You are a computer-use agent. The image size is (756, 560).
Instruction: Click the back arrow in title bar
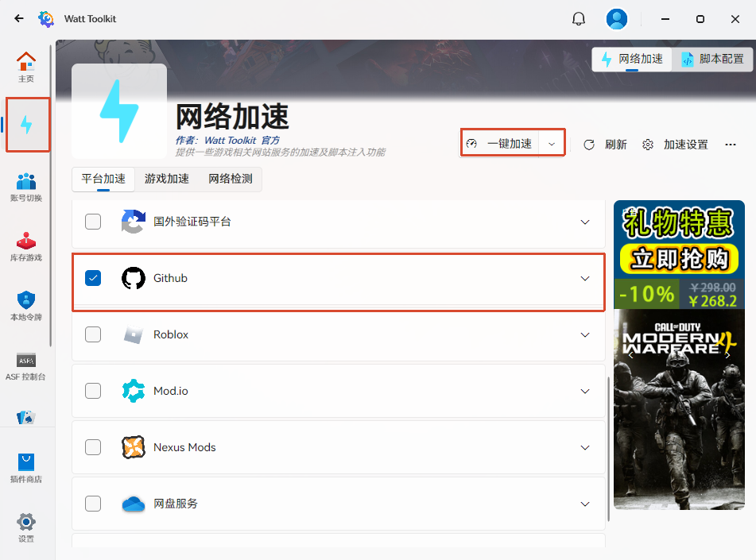pos(19,18)
